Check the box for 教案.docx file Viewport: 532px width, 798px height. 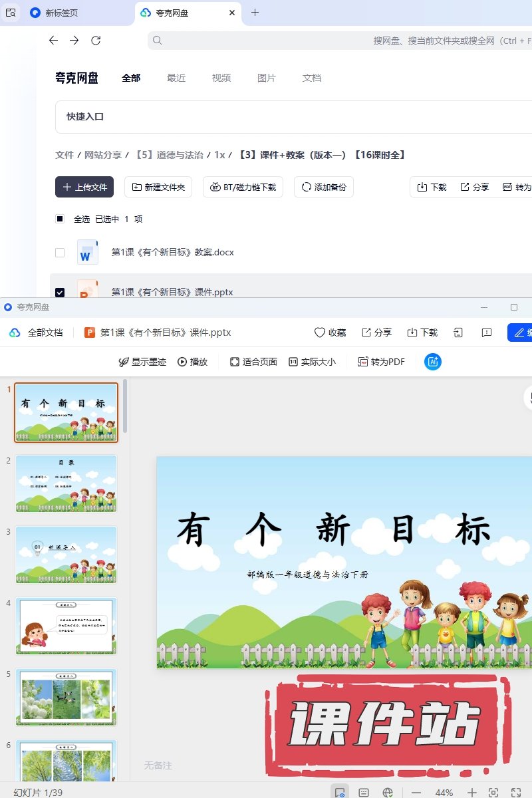(60, 253)
